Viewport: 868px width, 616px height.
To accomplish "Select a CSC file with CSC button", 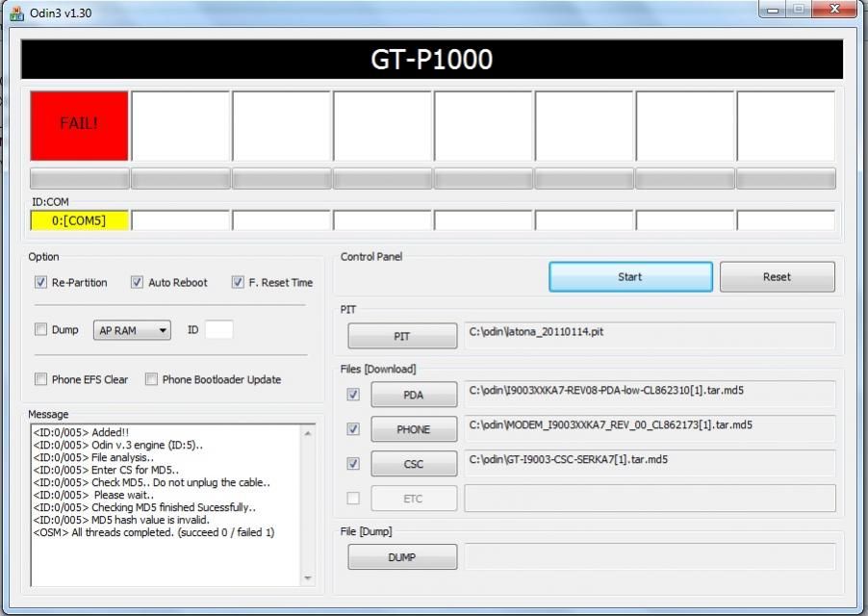I will click(x=414, y=464).
